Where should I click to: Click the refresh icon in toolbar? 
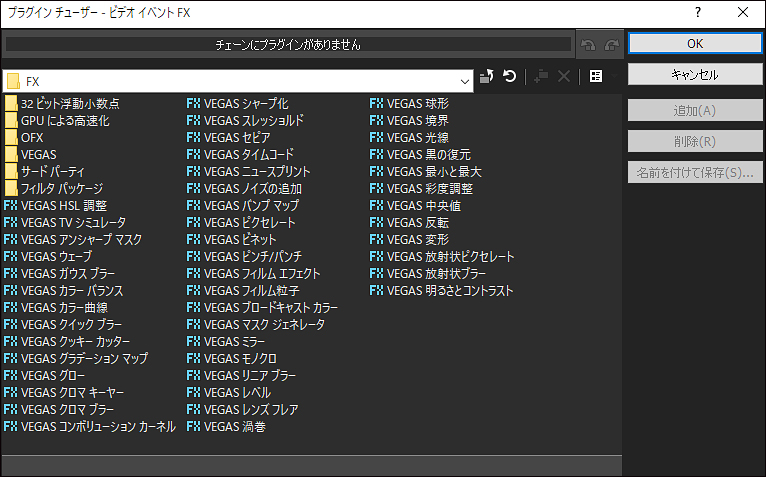click(510, 76)
